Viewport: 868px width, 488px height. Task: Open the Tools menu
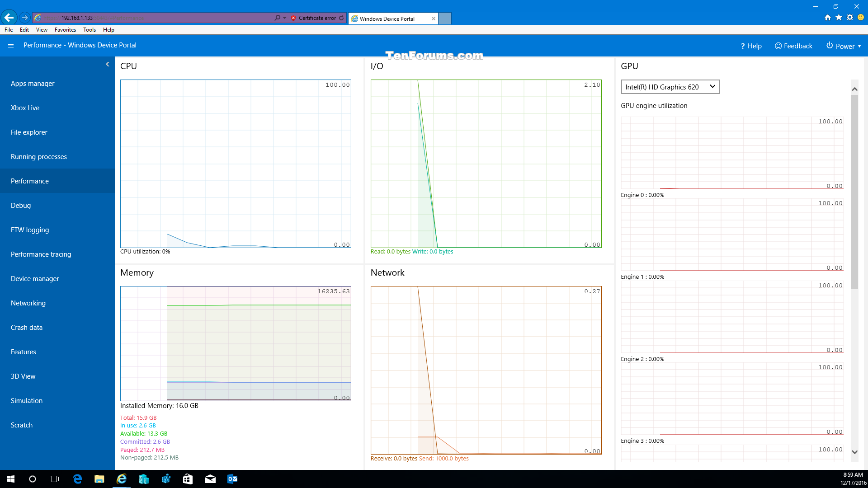(x=90, y=30)
